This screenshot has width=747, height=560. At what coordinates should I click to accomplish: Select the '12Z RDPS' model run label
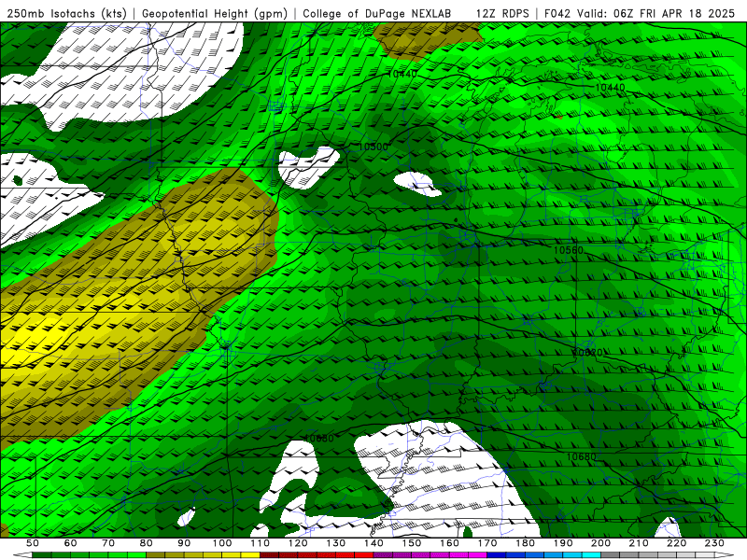(x=502, y=13)
